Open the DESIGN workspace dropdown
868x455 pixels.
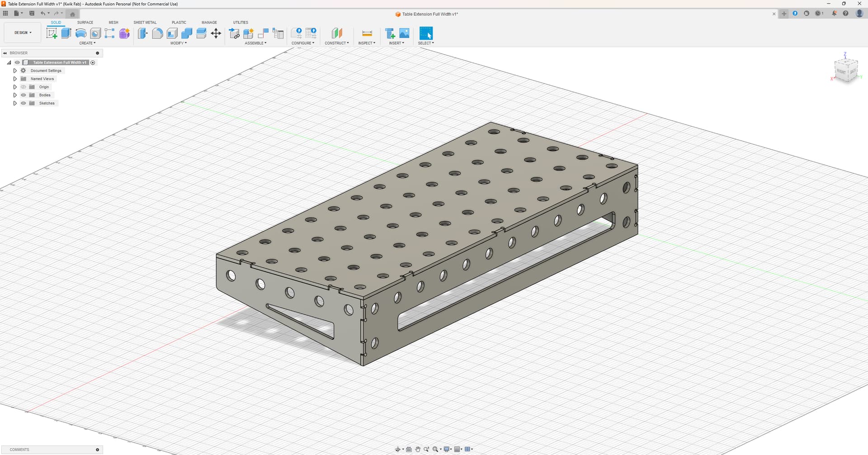point(23,33)
